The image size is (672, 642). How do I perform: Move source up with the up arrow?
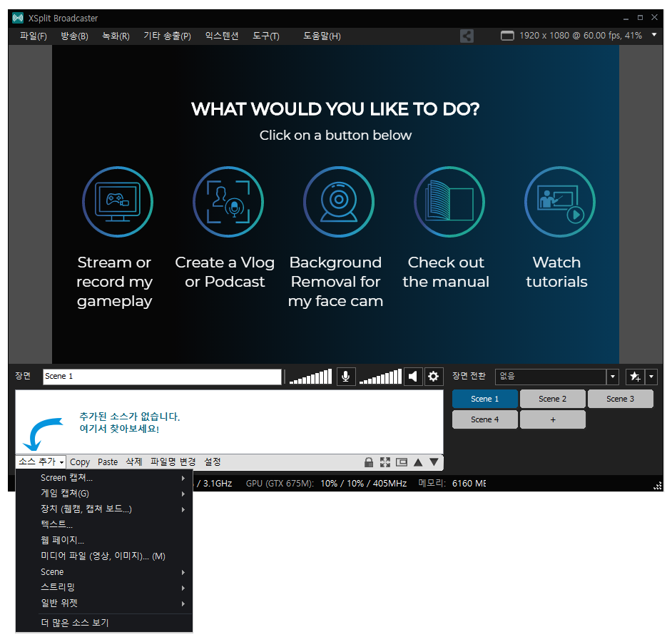point(418,462)
